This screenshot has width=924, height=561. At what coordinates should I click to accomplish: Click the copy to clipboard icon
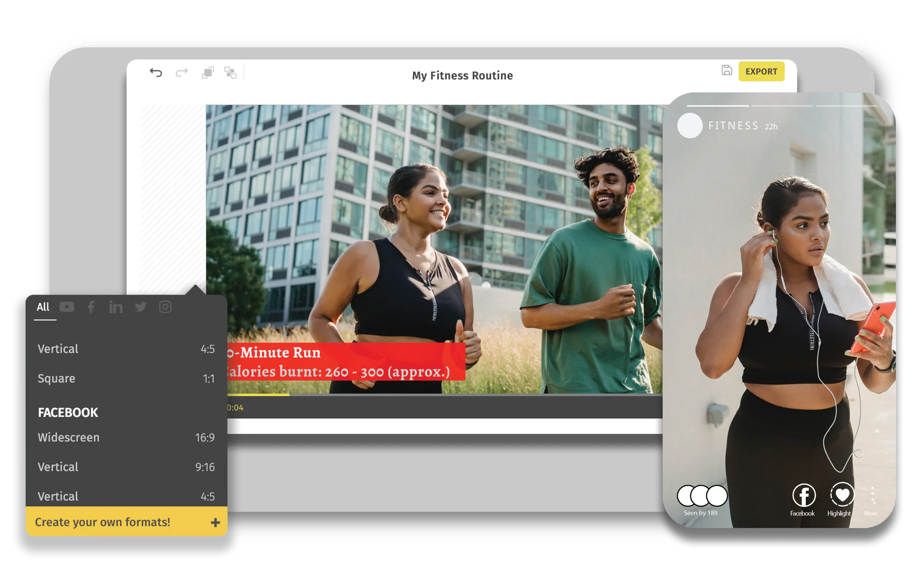[208, 74]
